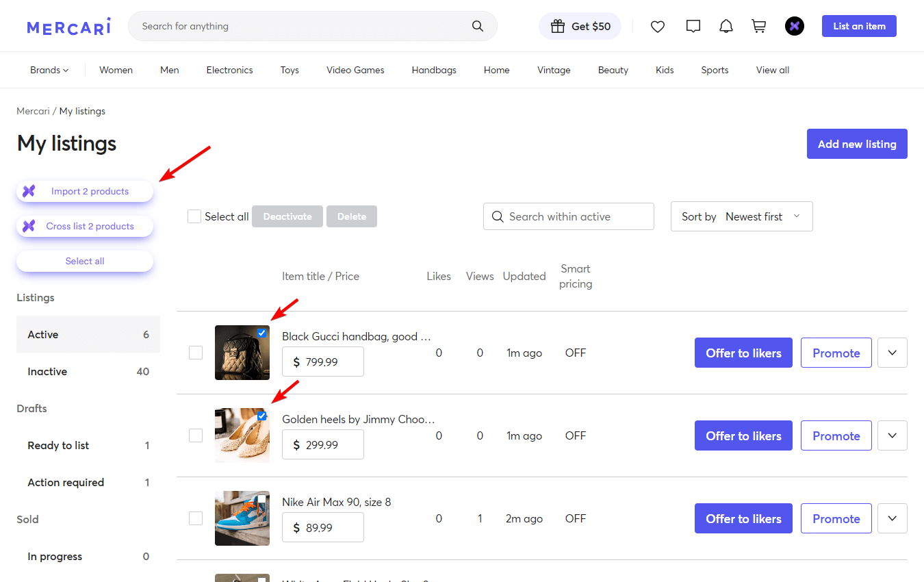Open the Kids category
Image resolution: width=924 pixels, height=582 pixels.
pyautogui.click(x=665, y=70)
